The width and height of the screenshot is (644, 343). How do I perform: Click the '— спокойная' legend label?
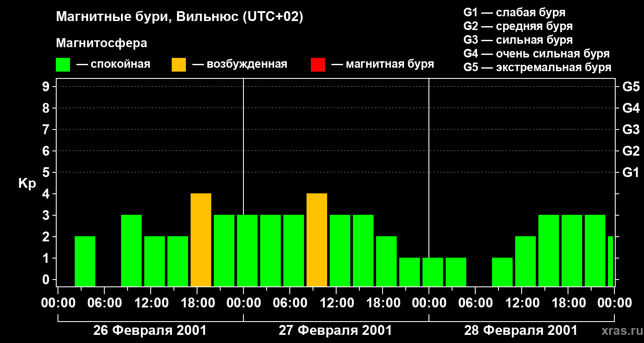pos(113,65)
